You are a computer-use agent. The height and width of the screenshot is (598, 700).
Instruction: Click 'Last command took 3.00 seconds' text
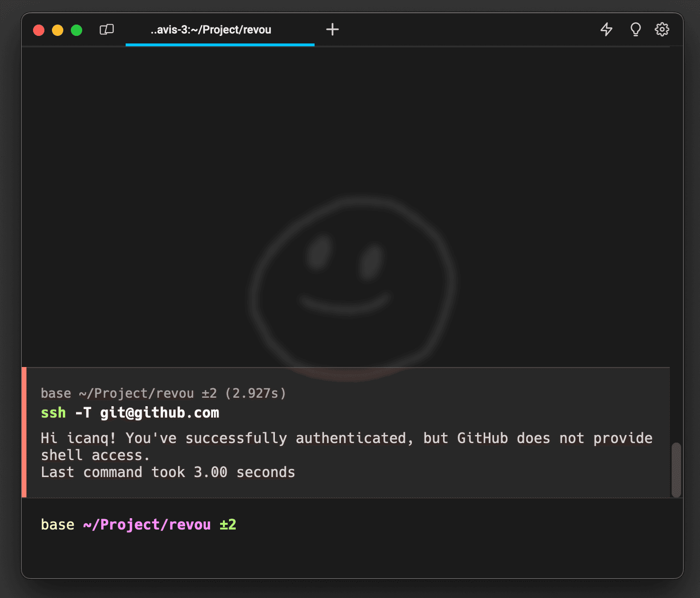pos(168,472)
